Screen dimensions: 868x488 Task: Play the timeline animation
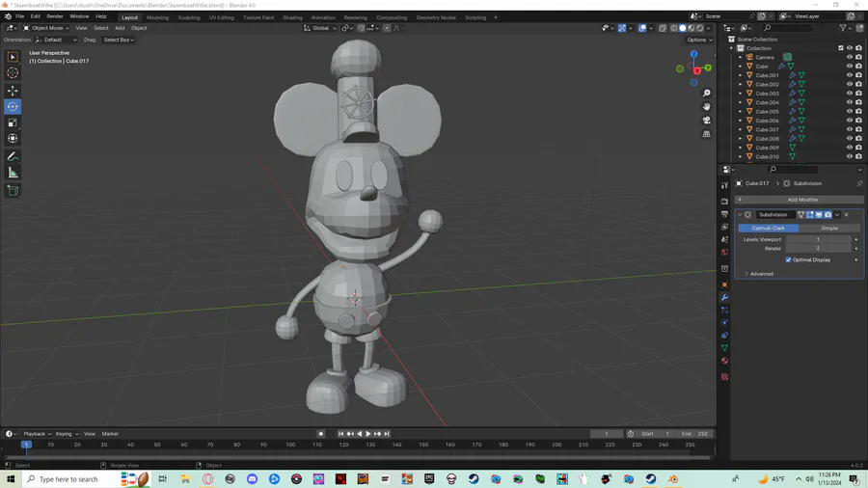click(x=368, y=434)
